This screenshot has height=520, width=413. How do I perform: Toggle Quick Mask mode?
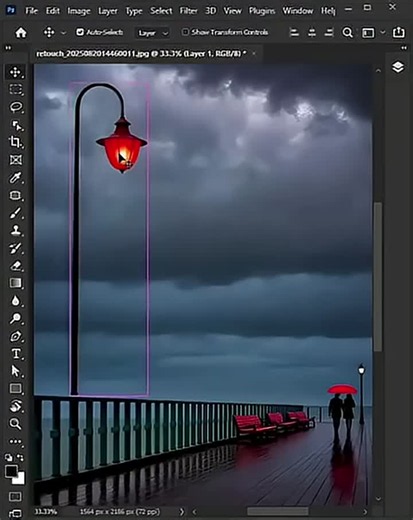click(15, 496)
